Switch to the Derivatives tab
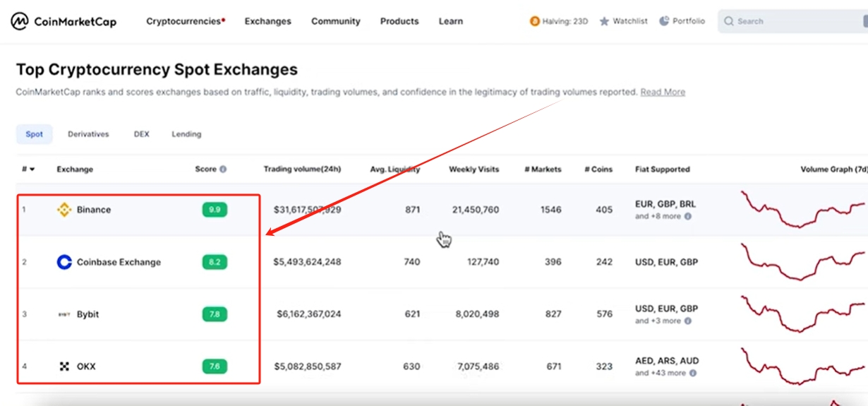868x406 pixels. [x=88, y=134]
